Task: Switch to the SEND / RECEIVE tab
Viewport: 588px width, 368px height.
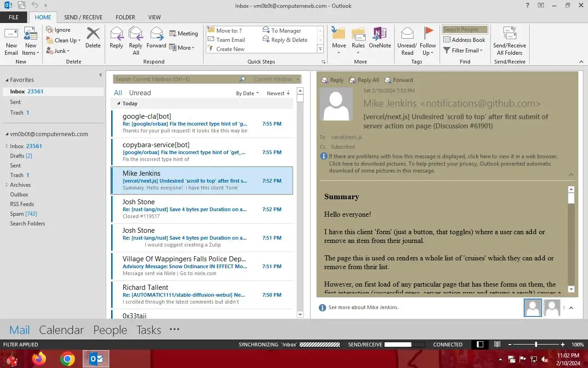Action: point(83,17)
